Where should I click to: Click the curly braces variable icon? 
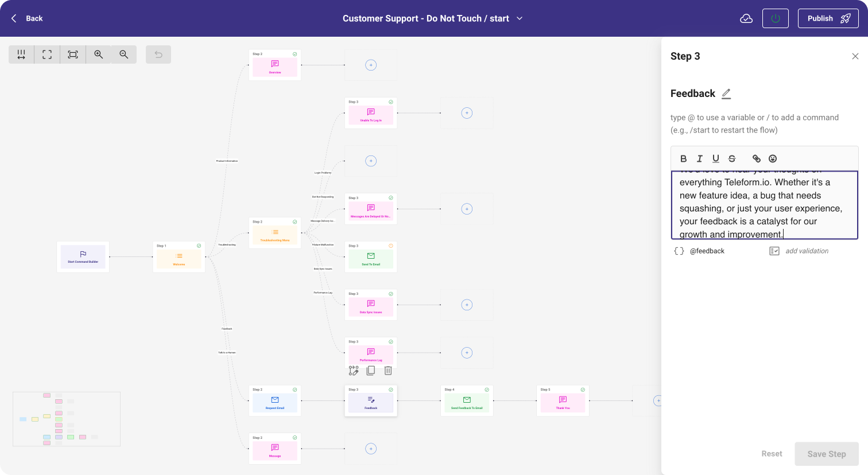coord(679,251)
